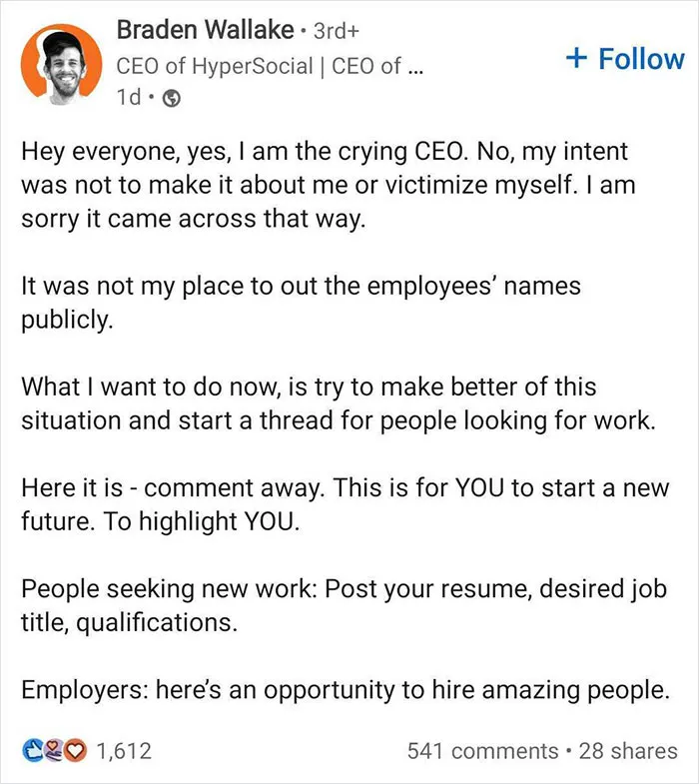View the 1,612 reactions list
Viewport: 699px width, 784px height.
[123, 751]
